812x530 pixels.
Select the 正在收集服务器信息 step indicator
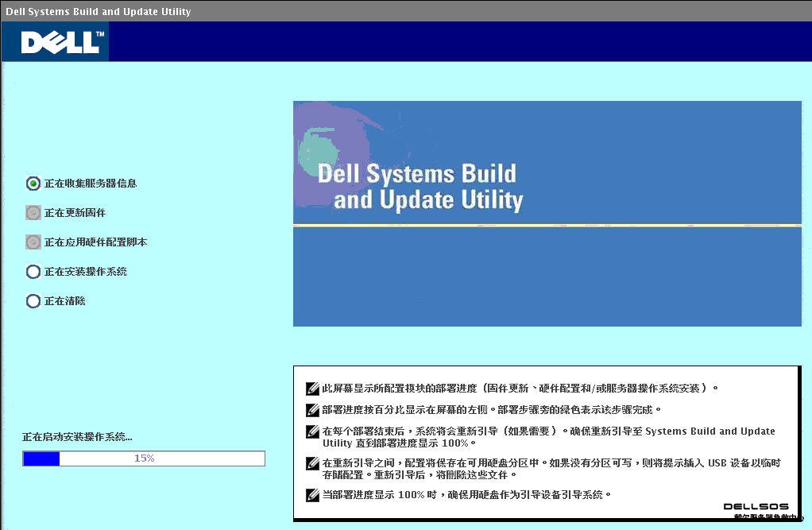pyautogui.click(x=33, y=184)
